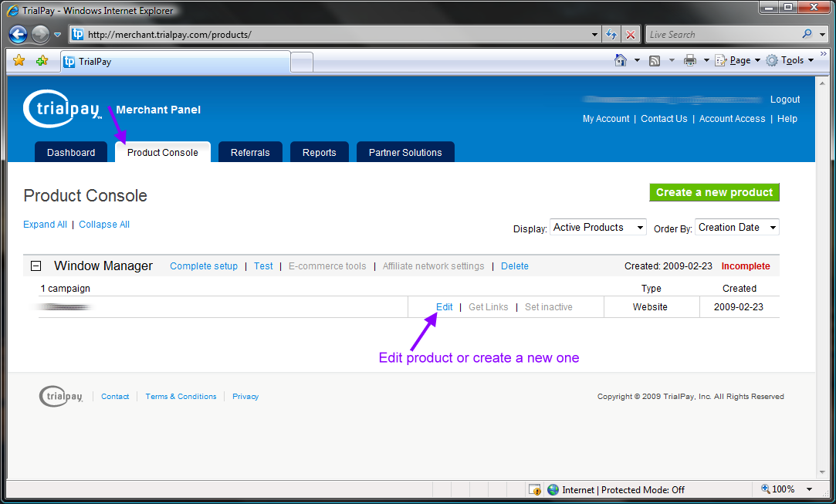
Task: Click the Home icon in toolbar
Action: (x=620, y=60)
